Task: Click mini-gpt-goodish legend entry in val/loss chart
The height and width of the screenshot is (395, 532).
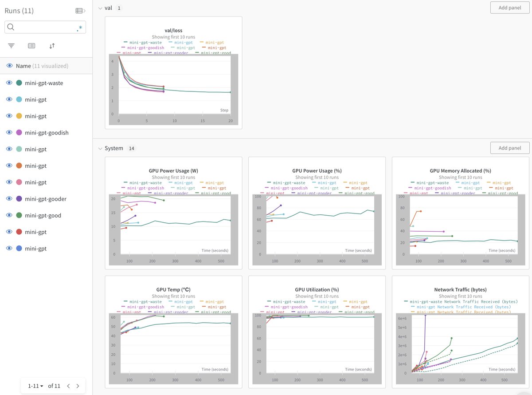Action: 142,47
